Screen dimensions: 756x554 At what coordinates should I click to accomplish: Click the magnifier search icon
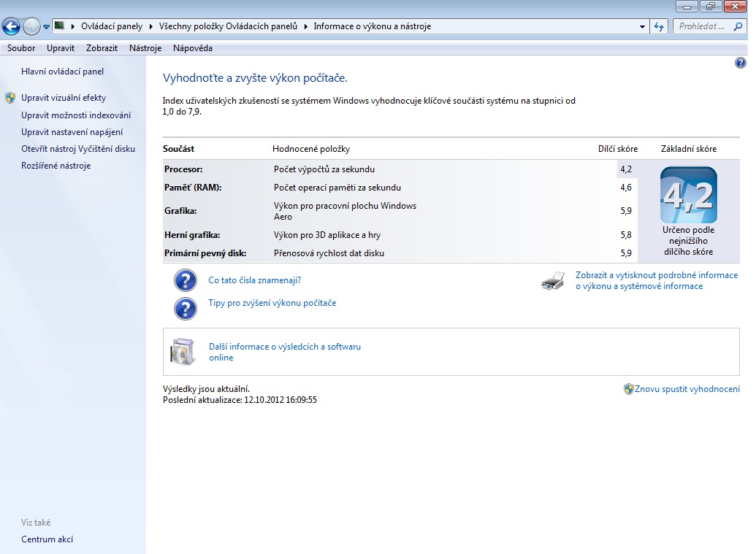(x=738, y=26)
